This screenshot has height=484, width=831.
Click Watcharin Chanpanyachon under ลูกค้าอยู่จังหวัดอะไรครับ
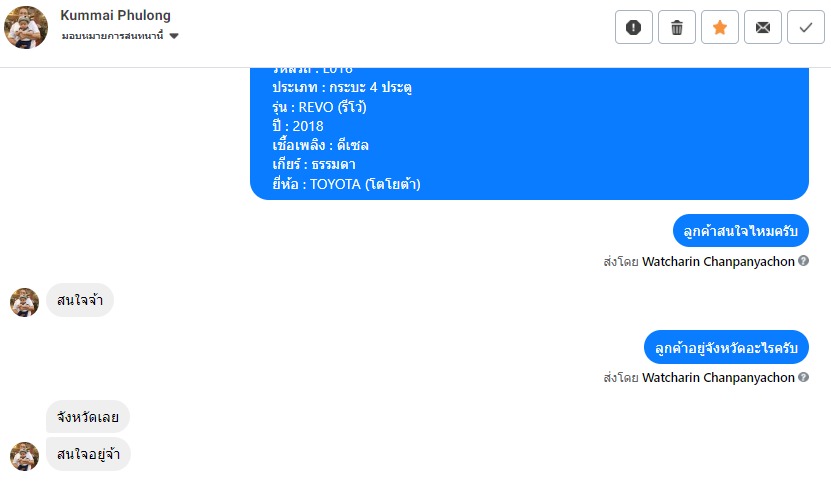click(718, 378)
